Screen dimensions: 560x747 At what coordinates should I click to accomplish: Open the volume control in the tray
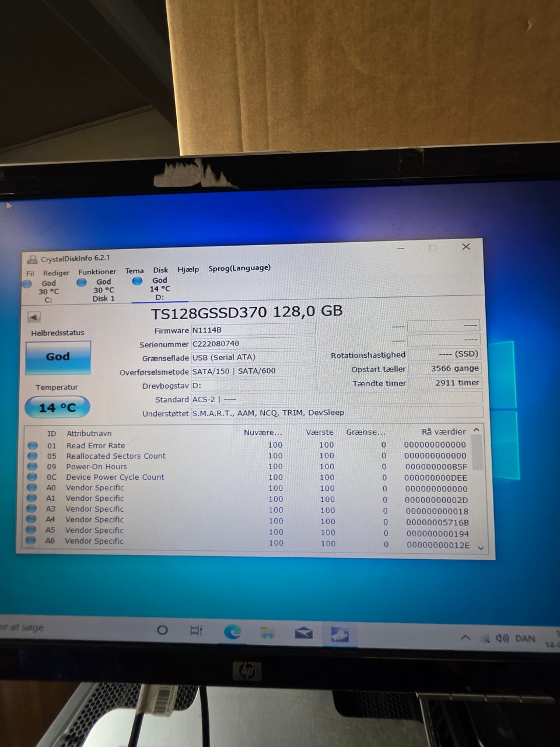coord(502,638)
